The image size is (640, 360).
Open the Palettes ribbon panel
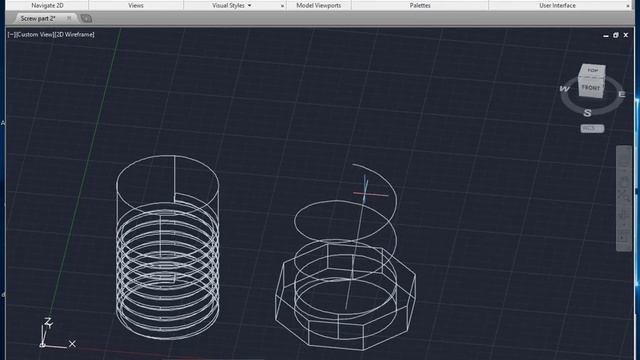pyautogui.click(x=420, y=5)
